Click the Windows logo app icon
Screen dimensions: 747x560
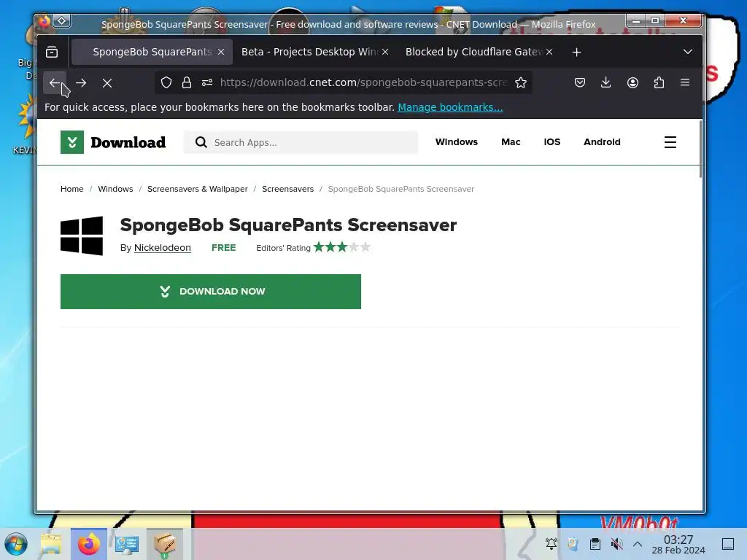(82, 236)
